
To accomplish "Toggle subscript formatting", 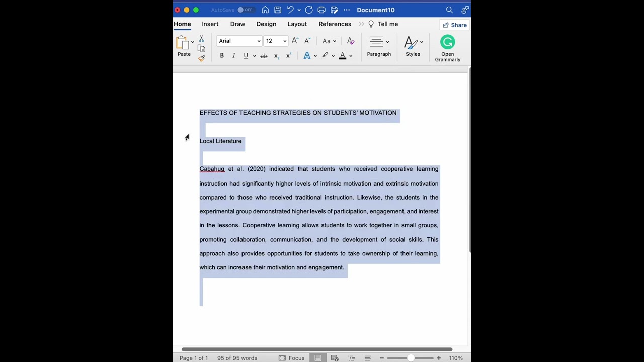I will click(276, 56).
